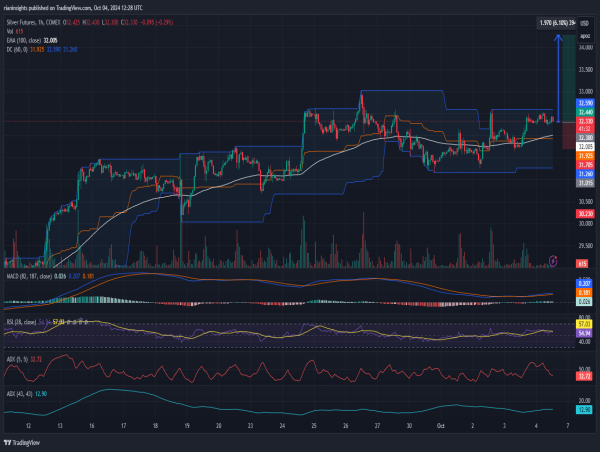This screenshot has width=600, height=452.
Task: Open the apoz unit selector
Action: (x=585, y=36)
